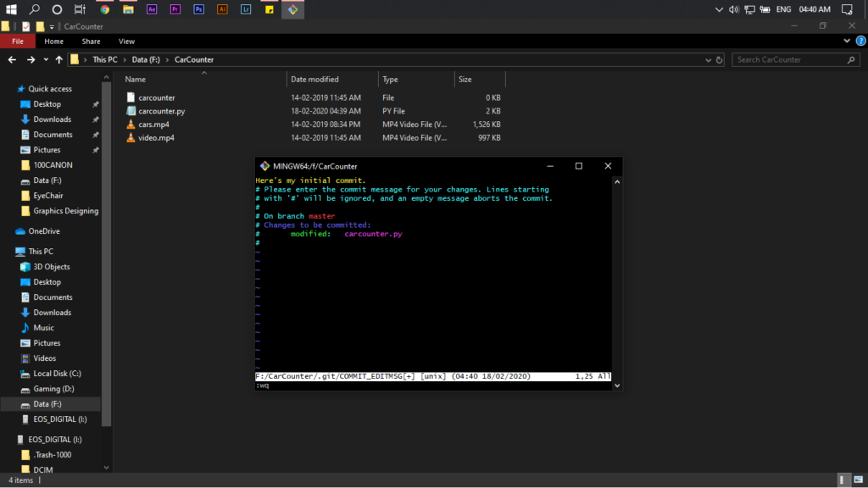The height and width of the screenshot is (488, 868).
Task: Click the refresh button in address bar
Action: tap(720, 59)
